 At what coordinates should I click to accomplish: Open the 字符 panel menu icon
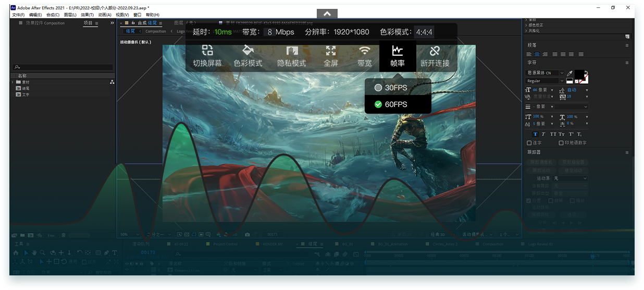coord(627,63)
